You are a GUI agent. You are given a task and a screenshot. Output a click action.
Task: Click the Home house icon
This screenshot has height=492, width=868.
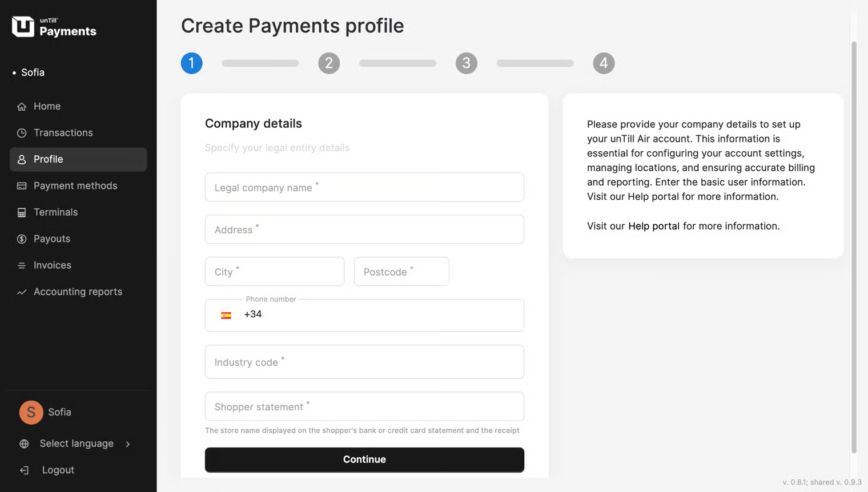tap(22, 107)
